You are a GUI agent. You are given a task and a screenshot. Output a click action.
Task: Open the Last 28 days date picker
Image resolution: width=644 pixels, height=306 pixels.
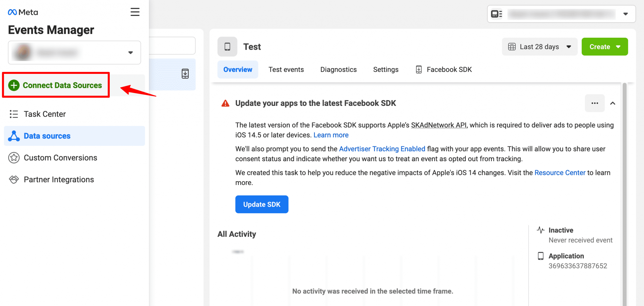(x=539, y=46)
